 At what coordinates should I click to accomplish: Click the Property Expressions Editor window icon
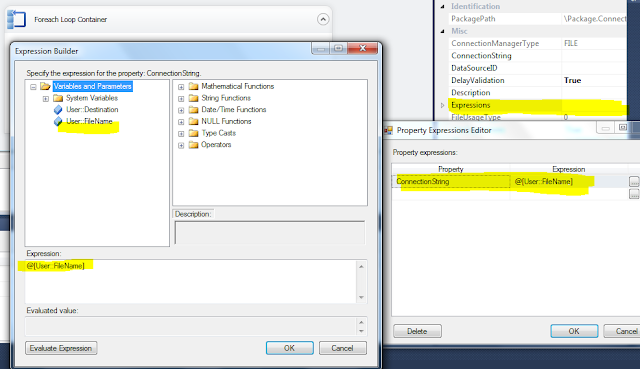tap(389, 130)
